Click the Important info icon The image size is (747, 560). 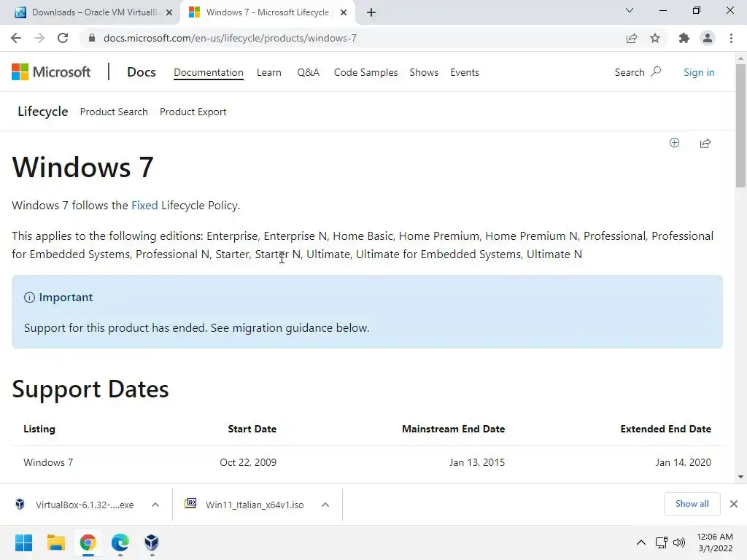29,297
